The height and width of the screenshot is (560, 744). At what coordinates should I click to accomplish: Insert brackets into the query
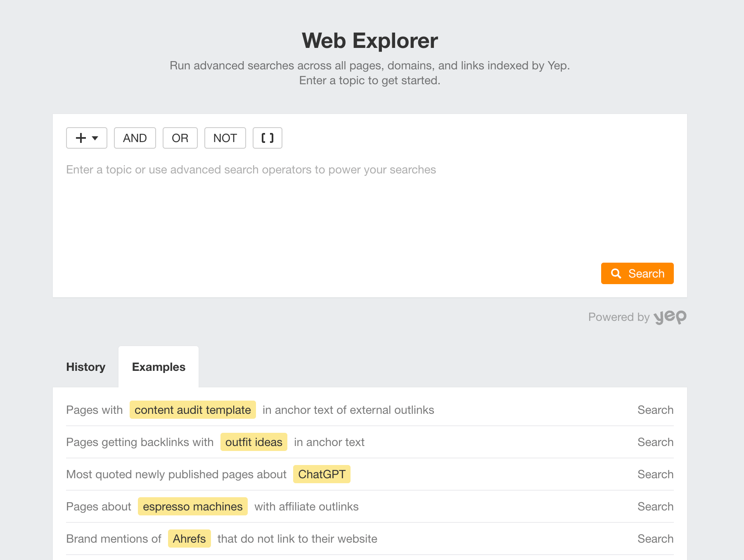[267, 138]
